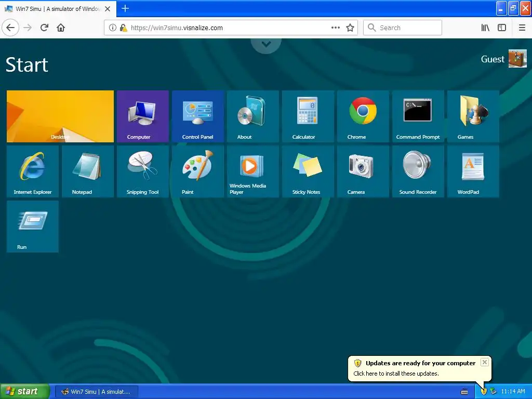The width and height of the screenshot is (532, 399).
Task: Launch the Snipping Tool tile
Action: pyautogui.click(x=143, y=171)
